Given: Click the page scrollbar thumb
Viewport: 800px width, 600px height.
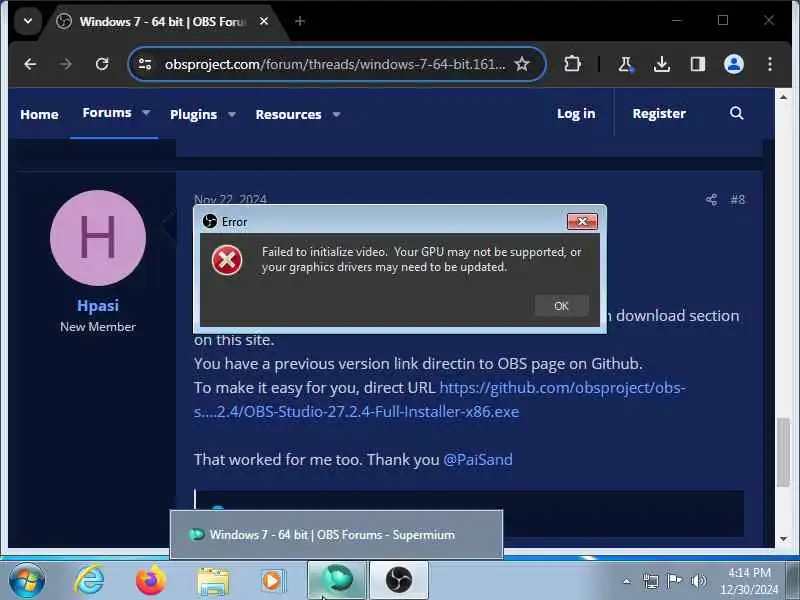Looking at the screenshot, I should 784,453.
